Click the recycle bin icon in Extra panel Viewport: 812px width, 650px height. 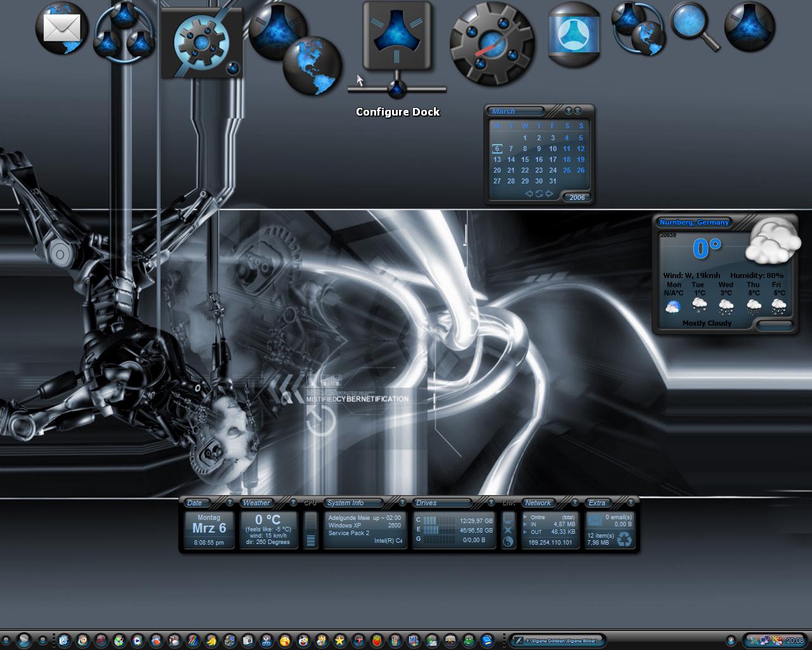pos(624,539)
